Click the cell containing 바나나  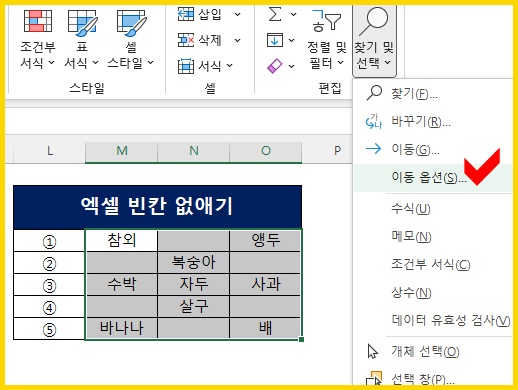(122, 328)
